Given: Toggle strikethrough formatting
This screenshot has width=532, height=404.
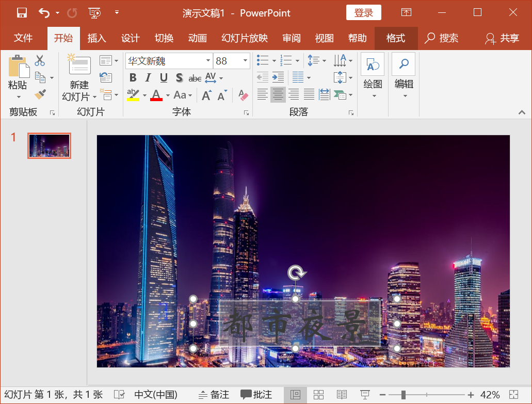Looking at the screenshot, I should click(195, 78).
